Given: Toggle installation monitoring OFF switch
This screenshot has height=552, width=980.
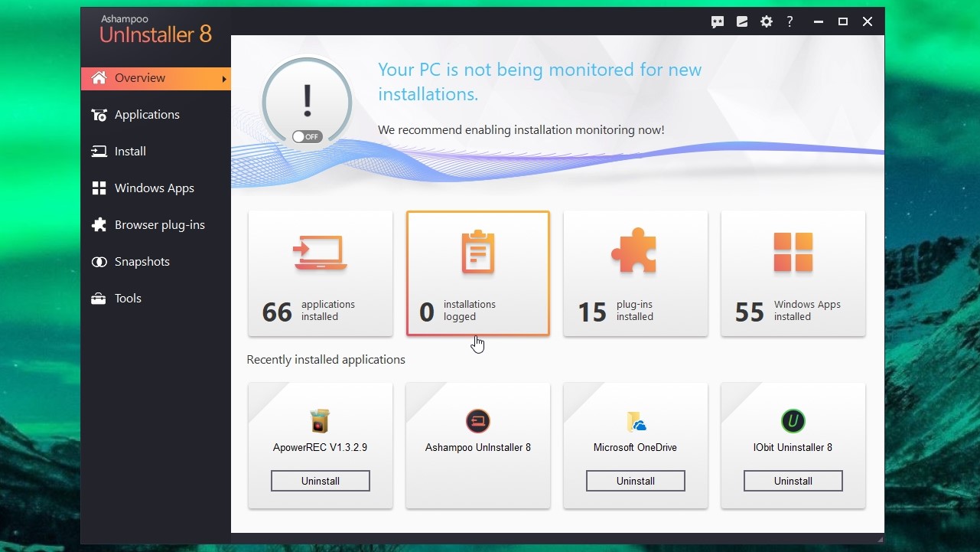Looking at the screenshot, I should (307, 137).
